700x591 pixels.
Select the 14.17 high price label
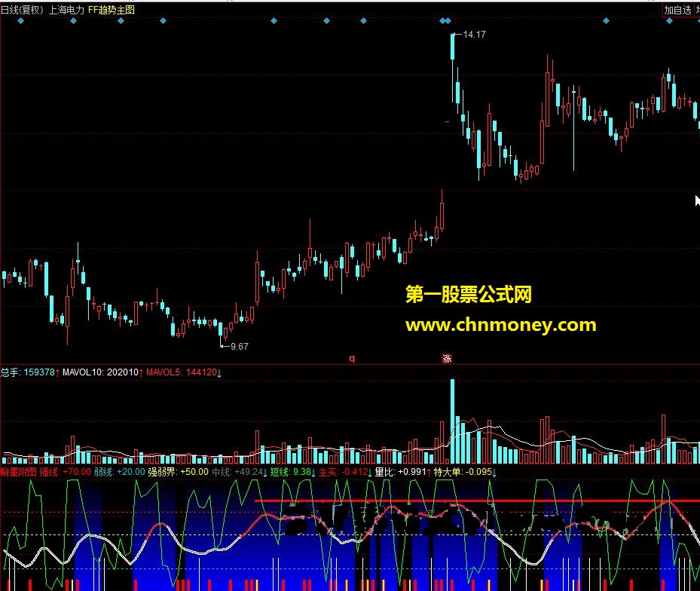[x=474, y=35]
